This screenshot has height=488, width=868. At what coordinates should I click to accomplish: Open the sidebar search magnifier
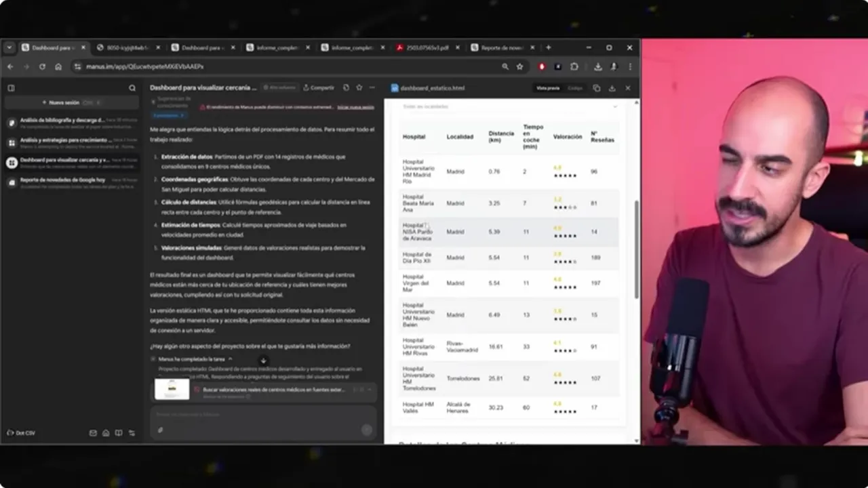pos(132,88)
